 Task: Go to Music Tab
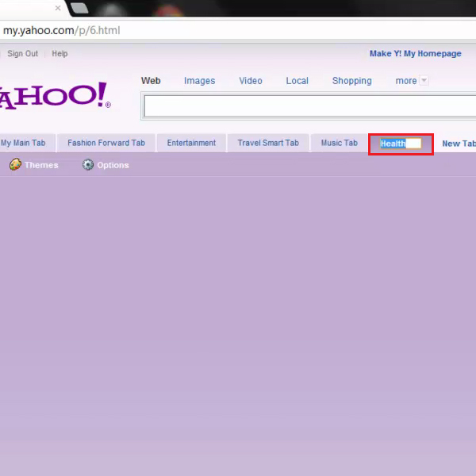tap(340, 143)
